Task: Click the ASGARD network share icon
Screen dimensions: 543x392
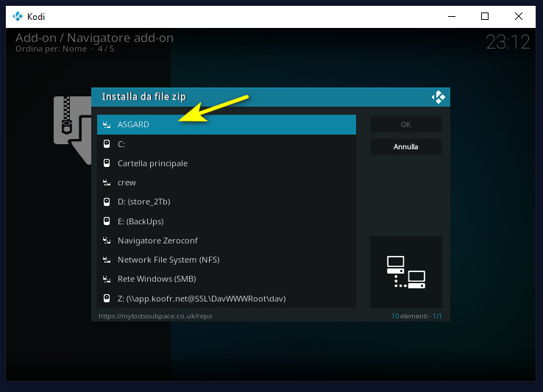Action: tap(107, 125)
